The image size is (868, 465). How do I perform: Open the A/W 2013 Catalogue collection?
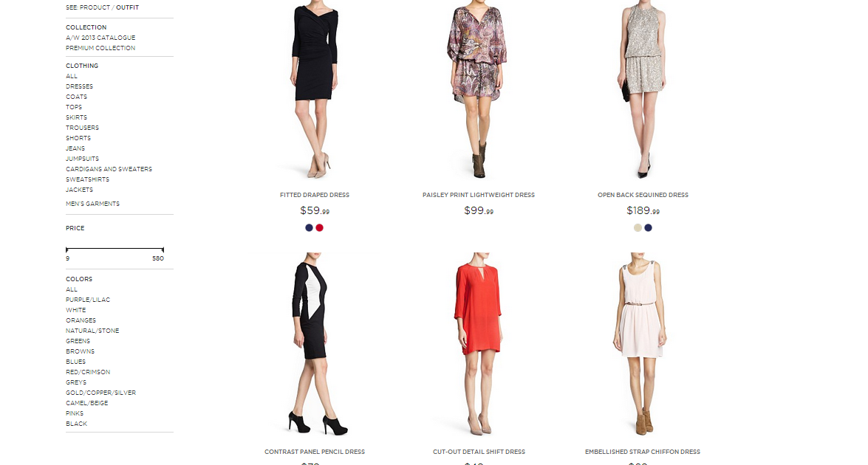[x=100, y=38]
